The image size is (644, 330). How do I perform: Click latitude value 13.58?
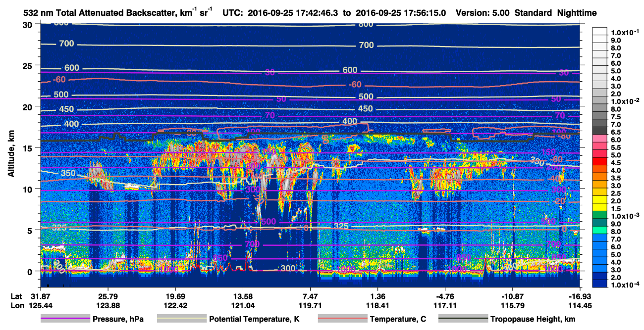[242, 296]
